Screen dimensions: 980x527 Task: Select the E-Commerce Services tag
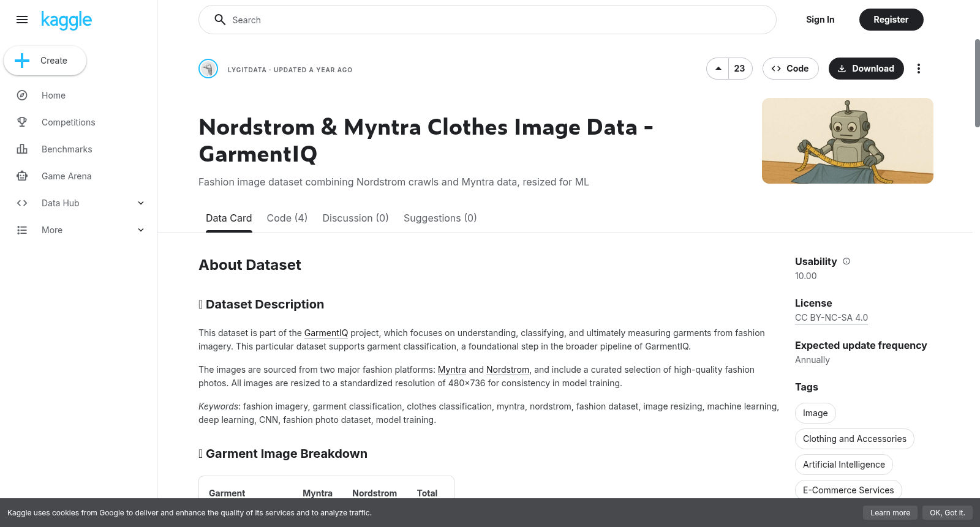click(x=848, y=490)
